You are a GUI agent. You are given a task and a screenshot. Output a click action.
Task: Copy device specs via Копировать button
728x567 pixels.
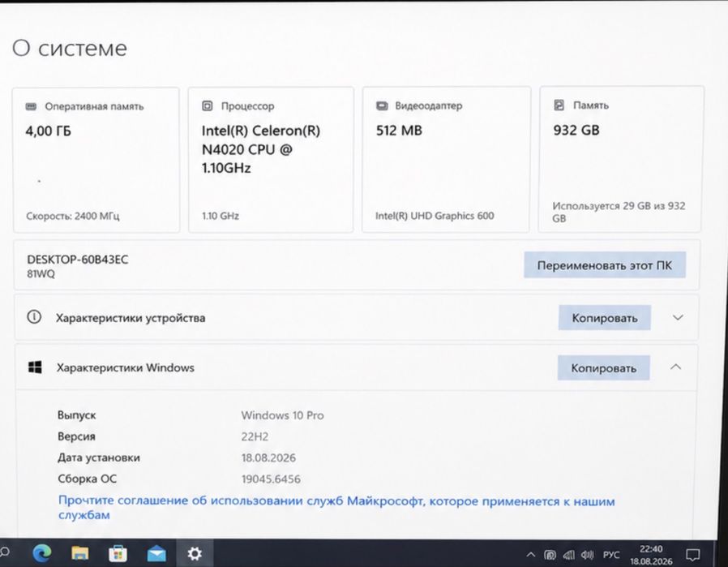(605, 318)
